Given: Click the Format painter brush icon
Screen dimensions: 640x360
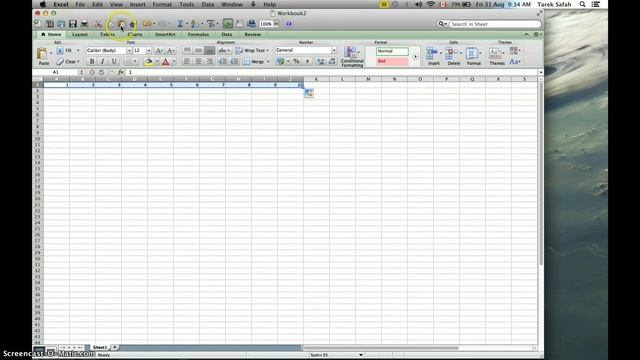Looking at the screenshot, I should coord(132,24).
